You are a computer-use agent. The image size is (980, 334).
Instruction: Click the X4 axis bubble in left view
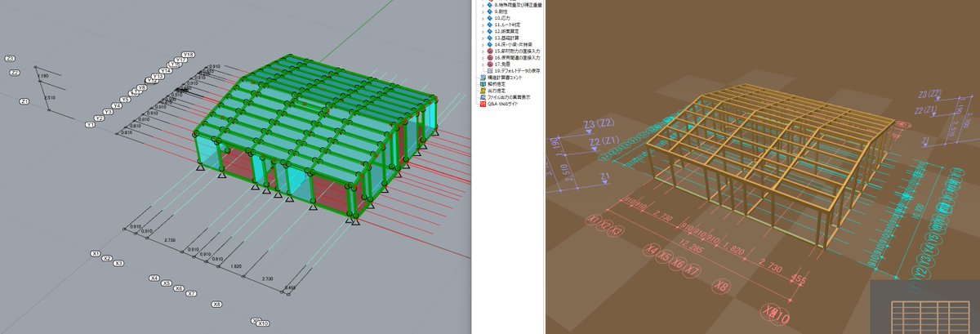[x=154, y=278]
